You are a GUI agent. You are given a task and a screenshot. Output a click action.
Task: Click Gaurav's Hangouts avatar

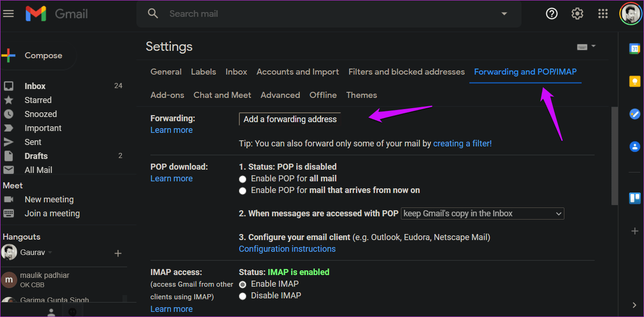(x=9, y=253)
